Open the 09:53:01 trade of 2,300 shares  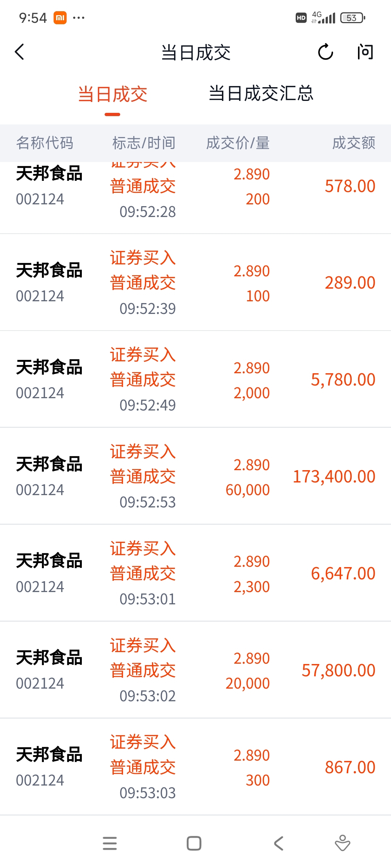pyautogui.click(x=195, y=573)
